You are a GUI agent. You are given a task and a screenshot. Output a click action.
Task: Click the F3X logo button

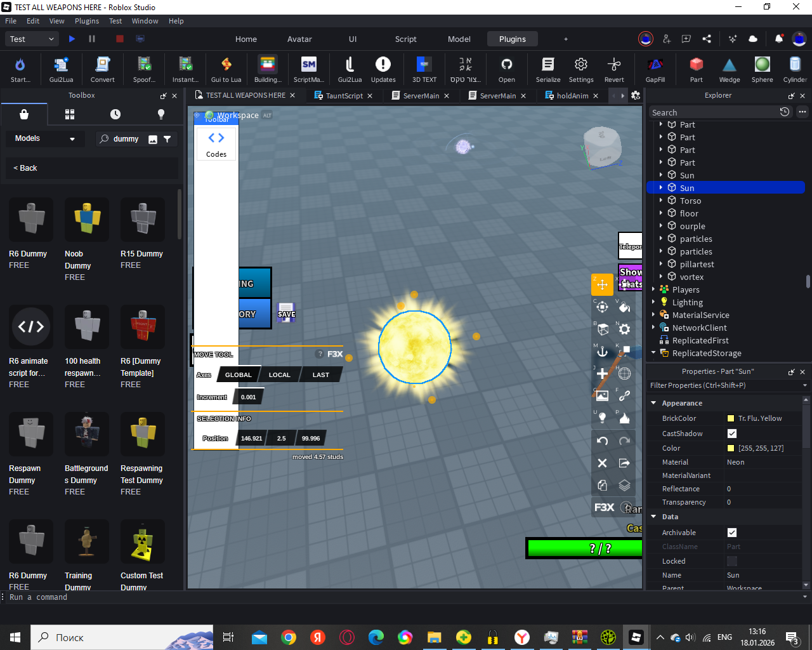point(604,507)
